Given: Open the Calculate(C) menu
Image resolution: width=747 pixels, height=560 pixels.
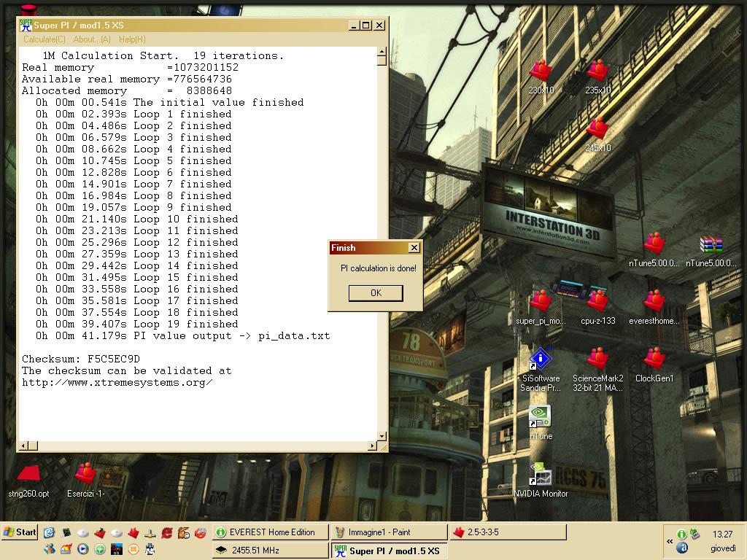Looking at the screenshot, I should [44, 39].
